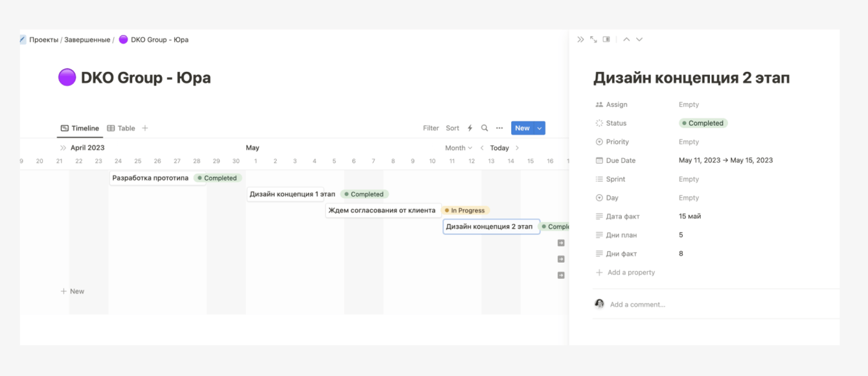The width and height of the screenshot is (868, 376).
Task: Select the Timeline view tab
Action: (x=80, y=128)
